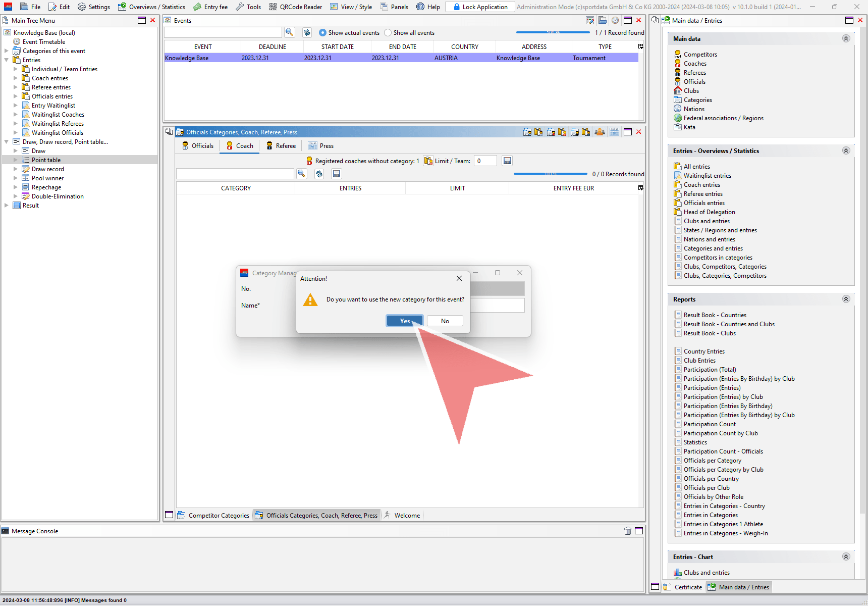The height and width of the screenshot is (606, 868).
Task: Select the Show all events radio button
Action: click(388, 33)
